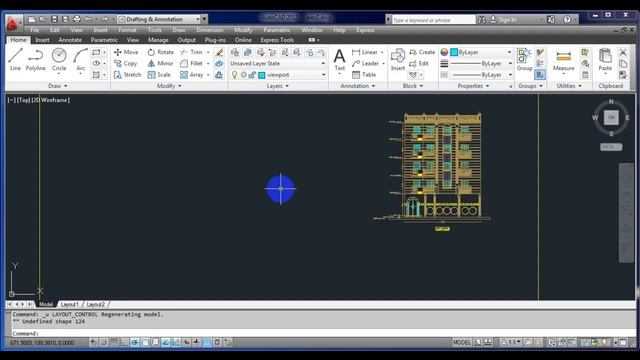Click the ViewCube TOP face

(x=611, y=118)
